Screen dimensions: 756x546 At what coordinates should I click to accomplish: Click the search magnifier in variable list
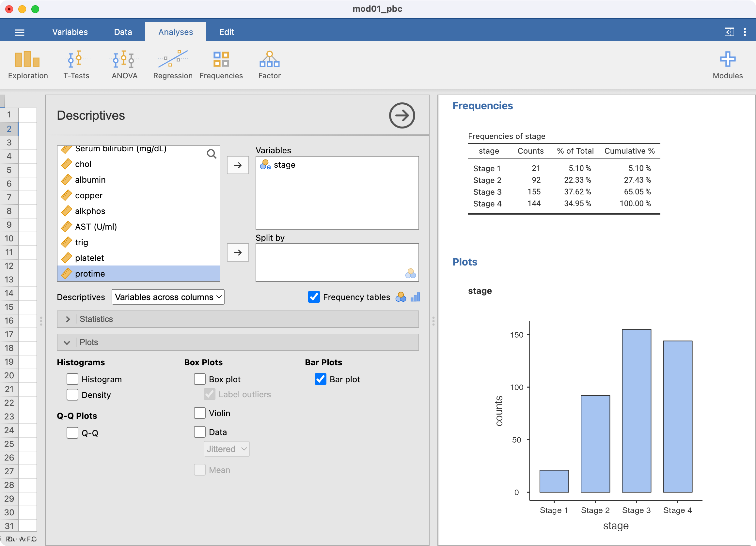pyautogui.click(x=211, y=154)
